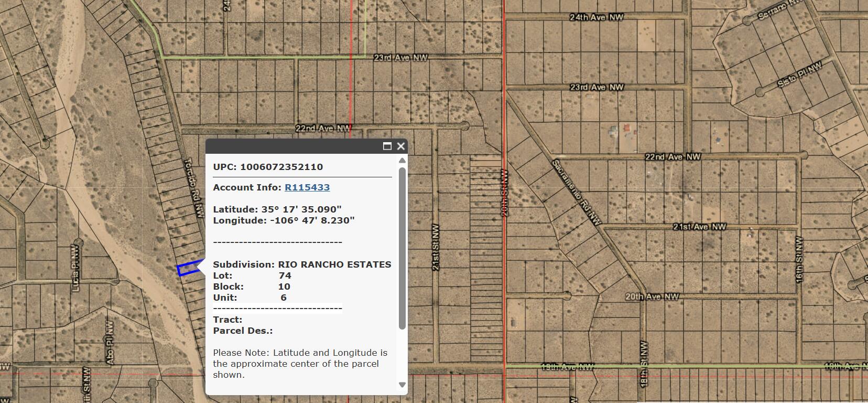Close the parcel info popup
The width and height of the screenshot is (868, 403).
coord(401,146)
